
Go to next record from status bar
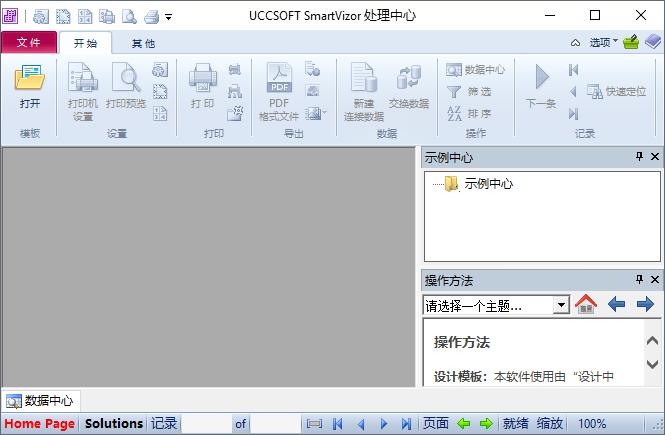(384, 424)
